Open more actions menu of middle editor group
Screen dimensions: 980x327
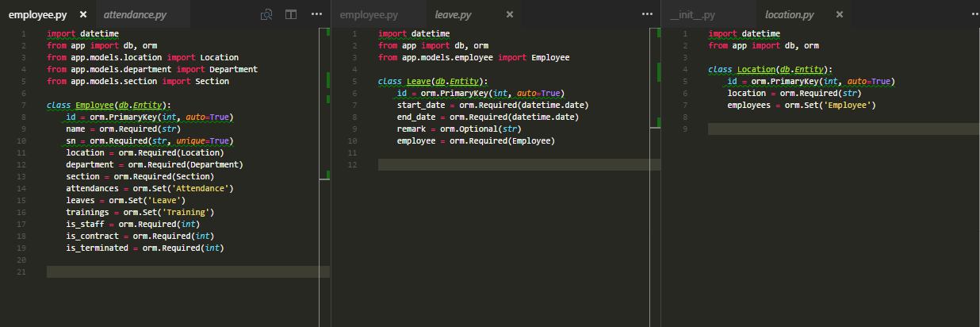[x=647, y=14]
